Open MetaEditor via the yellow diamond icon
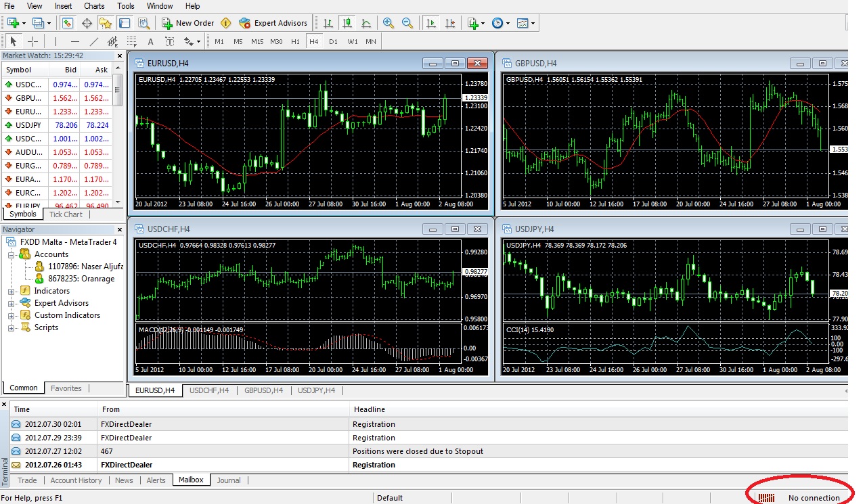This screenshot has height=504, width=865. click(x=226, y=23)
